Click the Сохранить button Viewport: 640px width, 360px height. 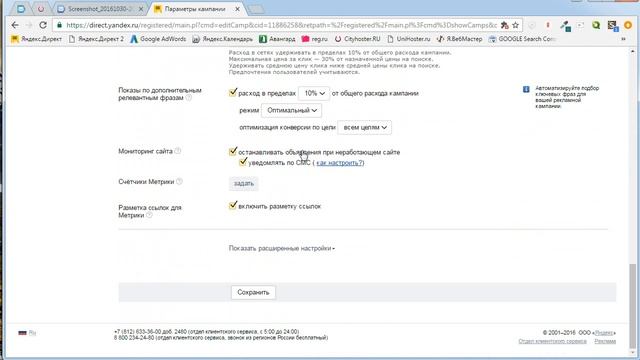tap(253, 292)
